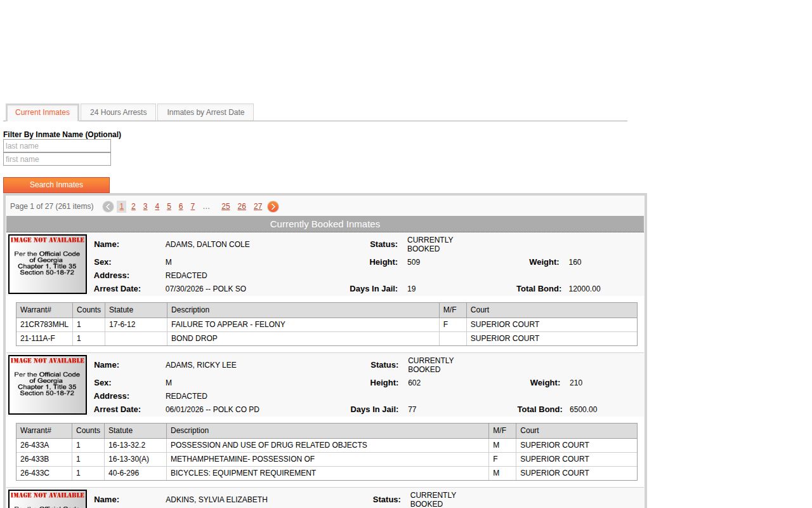Go to page 6 of results
The height and width of the screenshot is (508, 812).
[181, 206]
